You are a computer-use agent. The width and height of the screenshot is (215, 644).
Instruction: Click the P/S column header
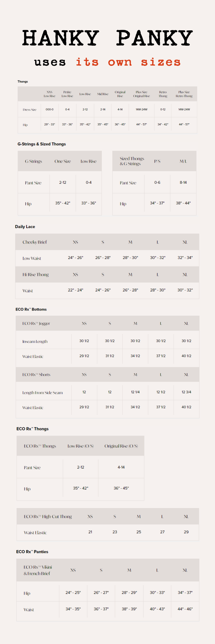[157, 161]
